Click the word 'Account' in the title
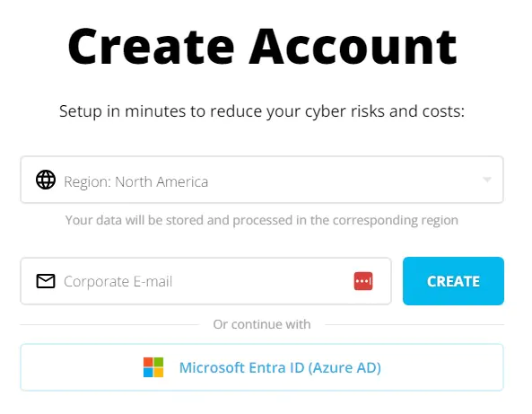Screen dimensions: 532x414 click(x=353, y=46)
